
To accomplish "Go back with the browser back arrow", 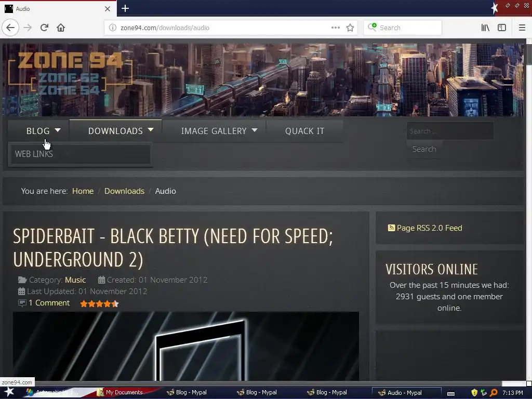I will (x=10, y=28).
